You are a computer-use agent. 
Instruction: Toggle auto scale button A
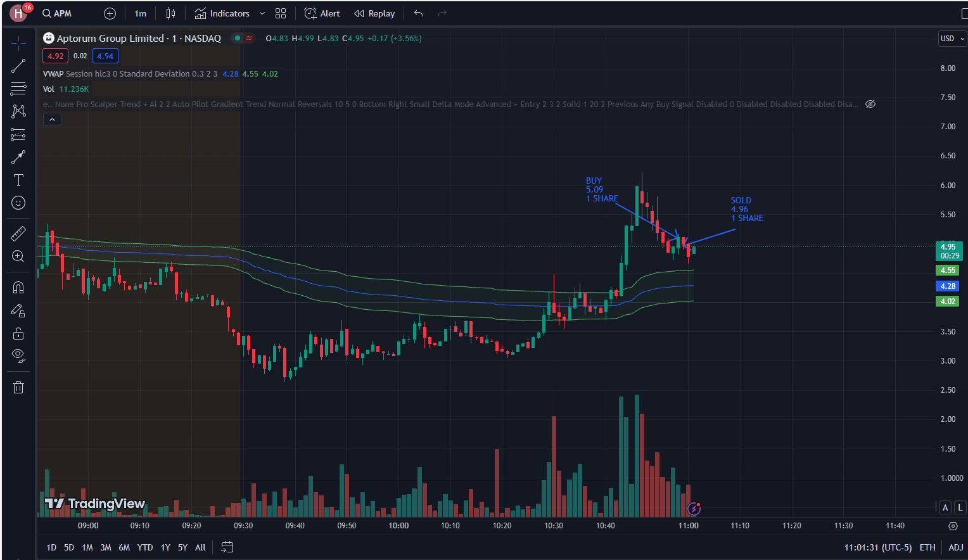click(945, 507)
